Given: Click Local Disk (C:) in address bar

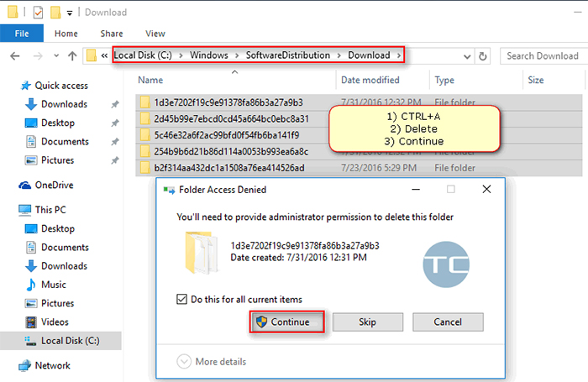Looking at the screenshot, I should coord(143,55).
